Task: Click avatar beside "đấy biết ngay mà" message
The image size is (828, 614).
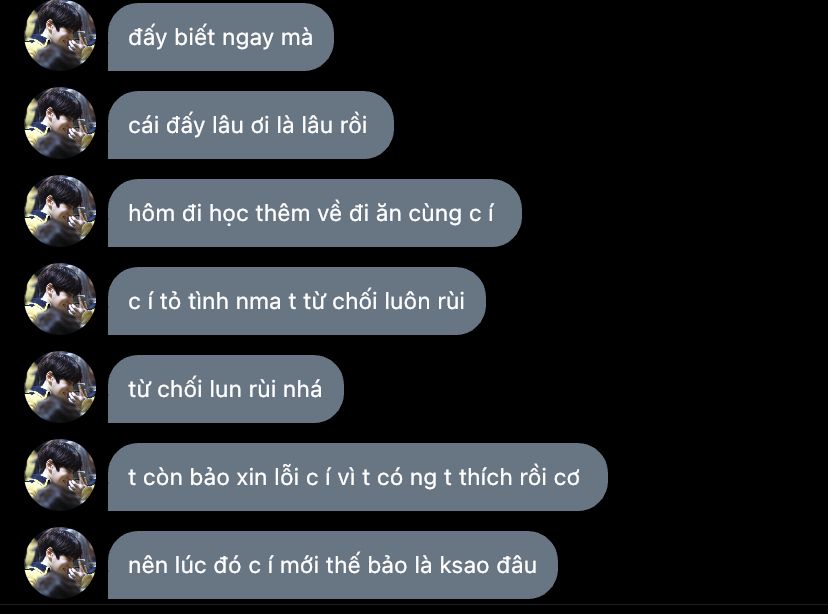Action: 60,35
